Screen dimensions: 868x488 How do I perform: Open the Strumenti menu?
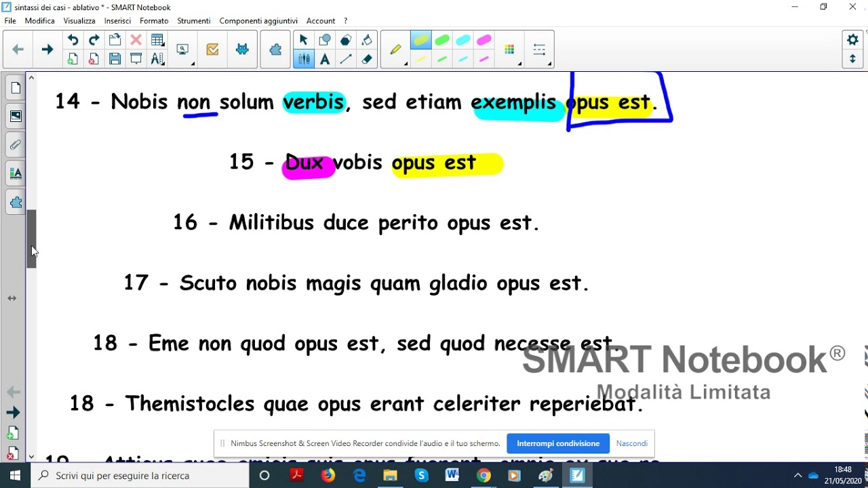[194, 21]
